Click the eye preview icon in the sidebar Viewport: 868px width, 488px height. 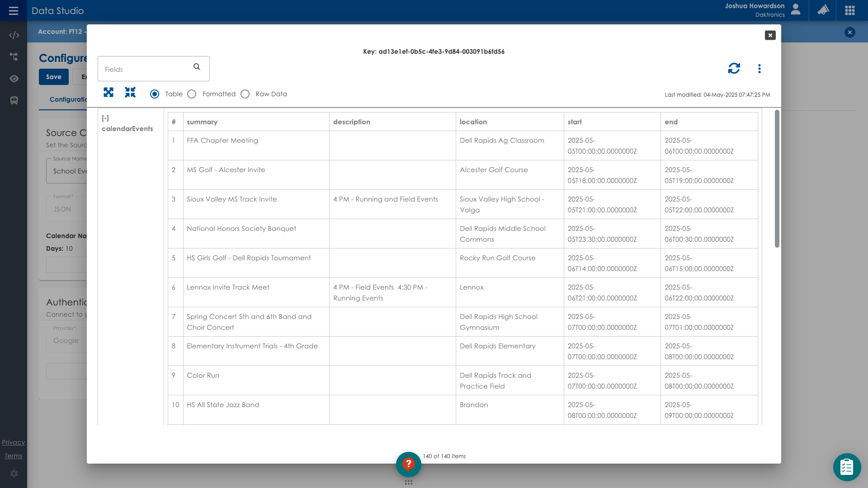coord(14,79)
